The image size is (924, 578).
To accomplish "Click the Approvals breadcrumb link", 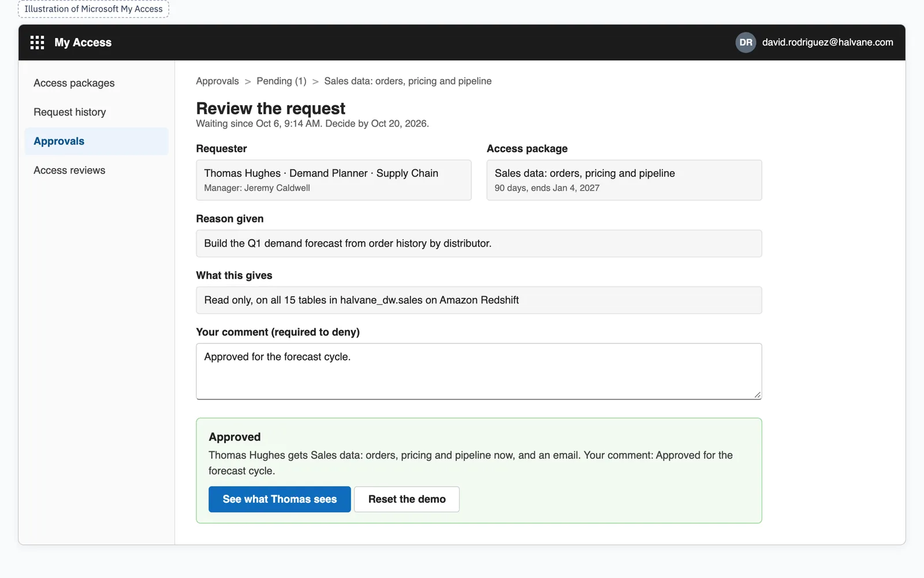I will coord(217,81).
